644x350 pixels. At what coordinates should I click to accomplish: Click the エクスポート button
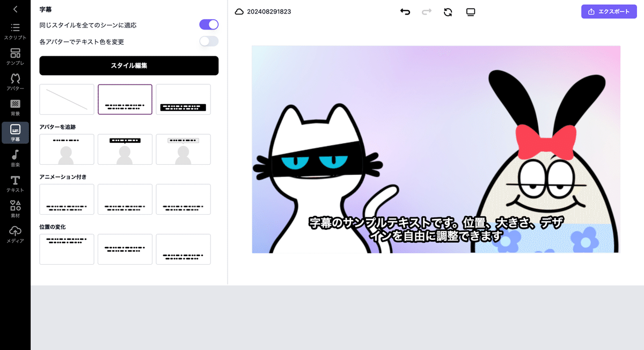click(x=609, y=11)
